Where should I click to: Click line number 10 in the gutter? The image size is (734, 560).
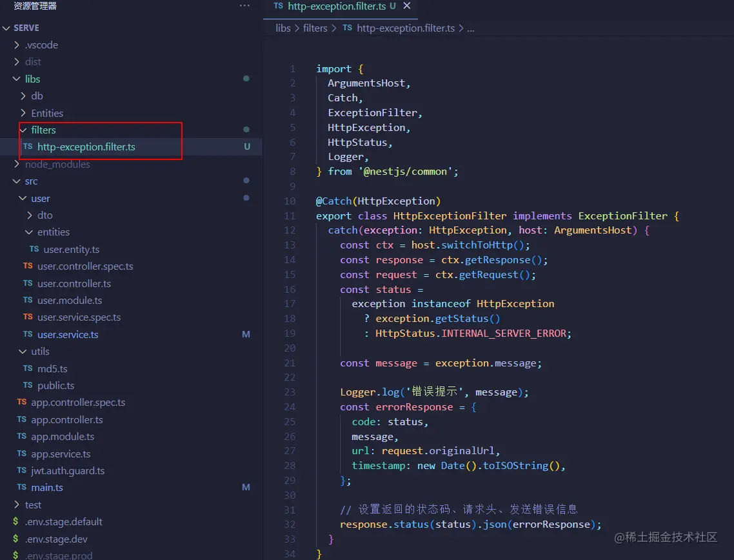290,201
